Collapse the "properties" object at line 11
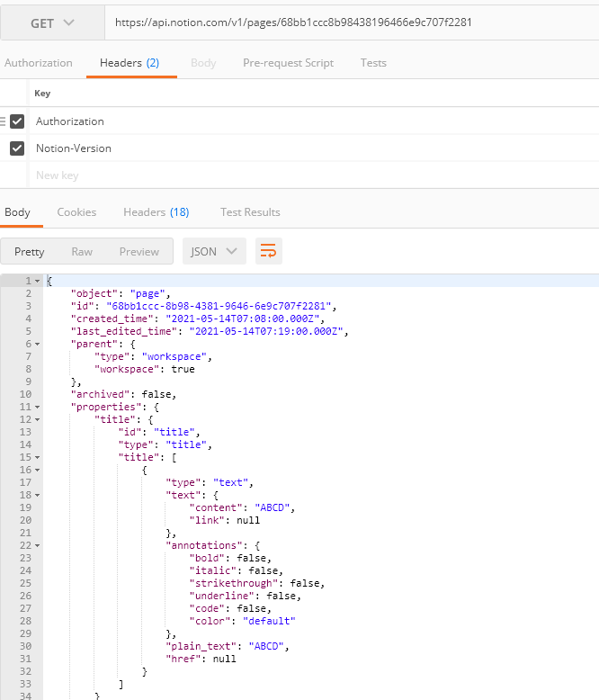The height and width of the screenshot is (700, 599). pyautogui.click(x=38, y=407)
